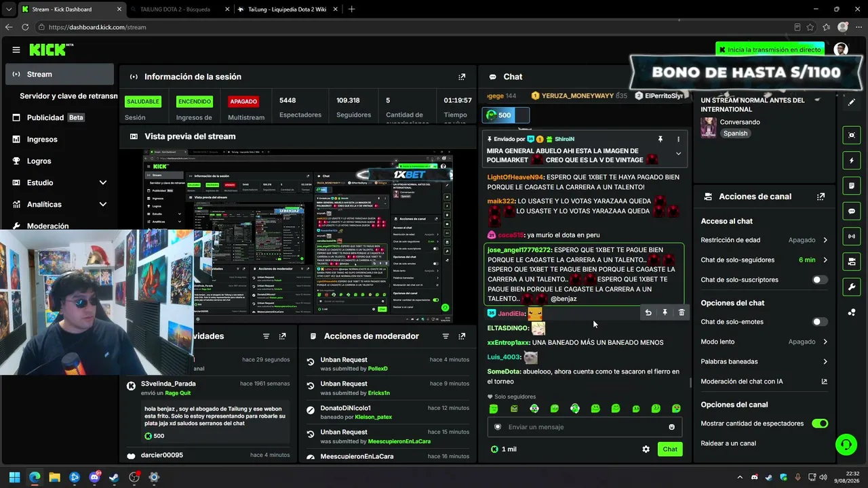Click Inicia la transmisión en directo button
868x488 pixels.
pyautogui.click(x=770, y=49)
